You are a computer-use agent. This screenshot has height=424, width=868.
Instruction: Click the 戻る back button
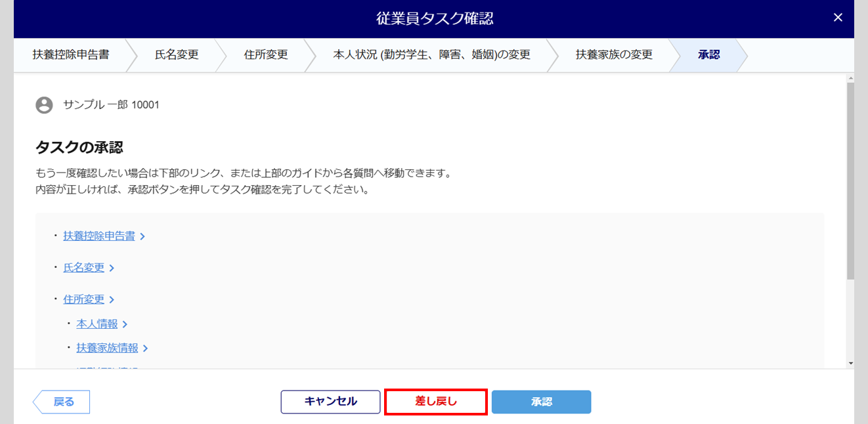tap(61, 402)
